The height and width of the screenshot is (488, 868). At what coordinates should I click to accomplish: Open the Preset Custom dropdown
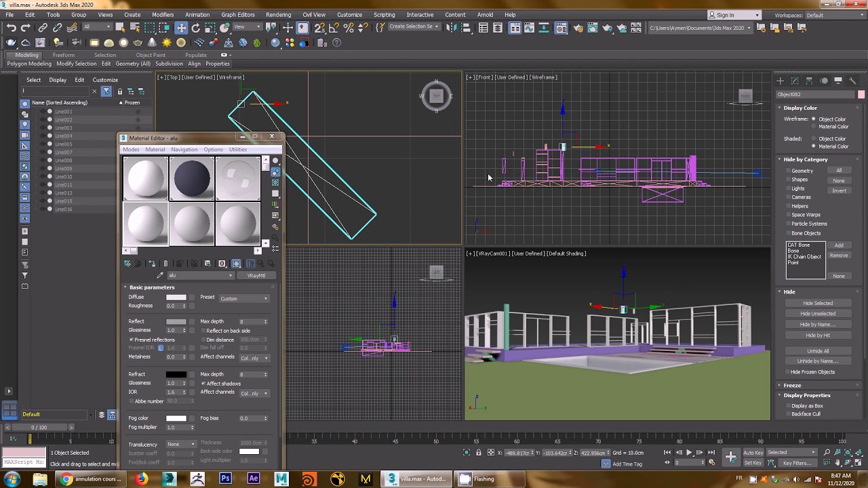pos(243,298)
